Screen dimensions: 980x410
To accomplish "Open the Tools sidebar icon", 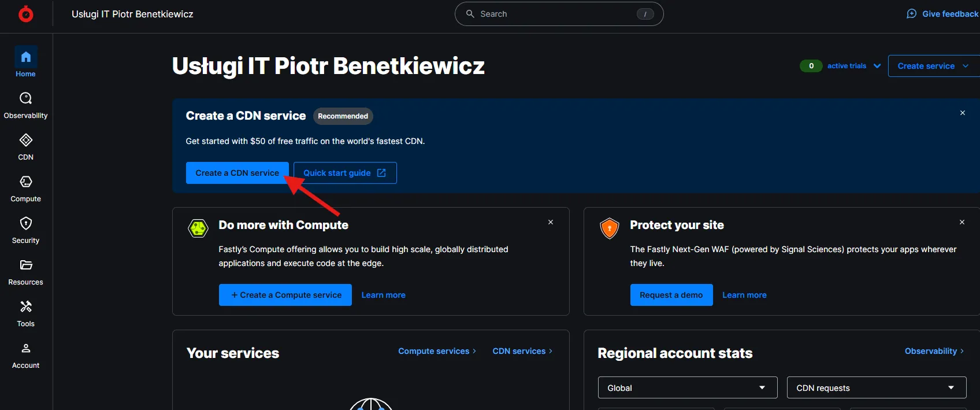I will (x=25, y=306).
